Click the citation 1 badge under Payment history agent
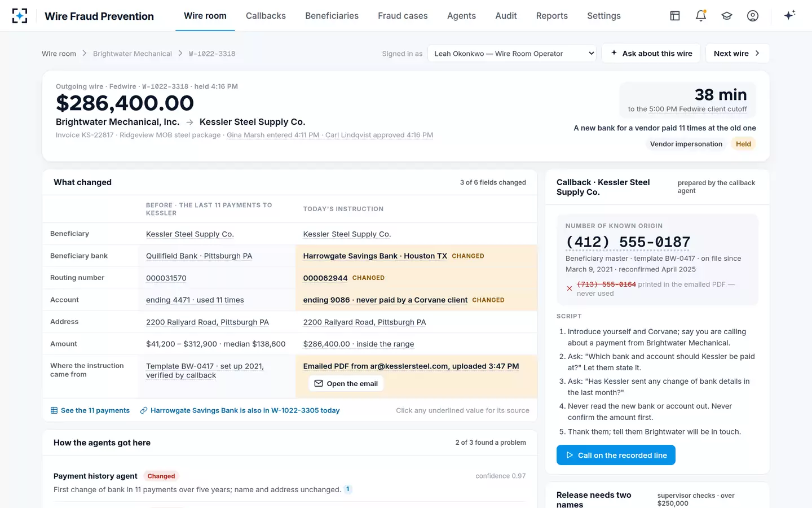The height and width of the screenshot is (508, 812). (x=348, y=489)
